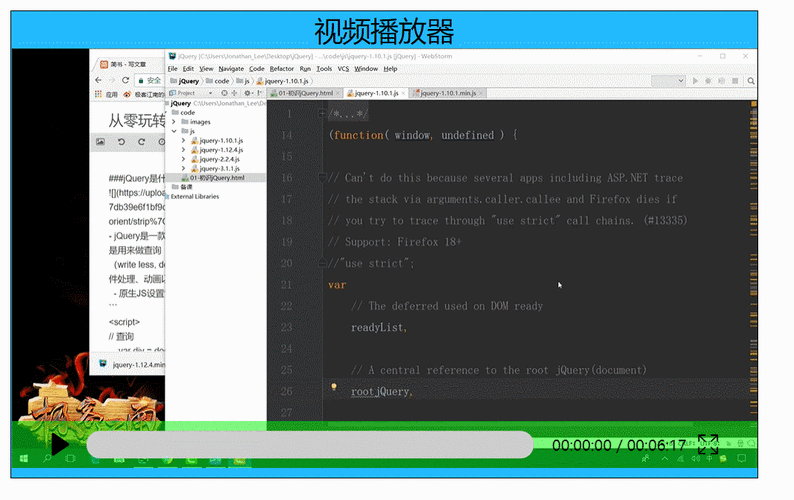Open the Edit menu in WebStorm
Screen dimensions: 794x500
[x=188, y=68]
